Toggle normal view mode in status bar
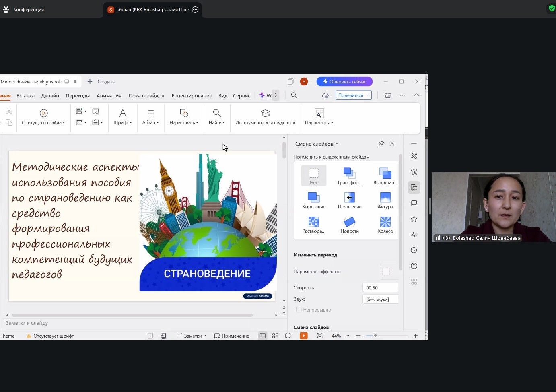 [262, 336]
